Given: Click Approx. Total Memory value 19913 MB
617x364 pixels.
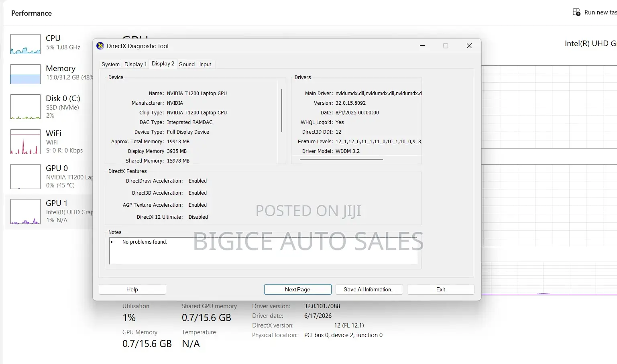Looking at the screenshot, I should tap(178, 142).
